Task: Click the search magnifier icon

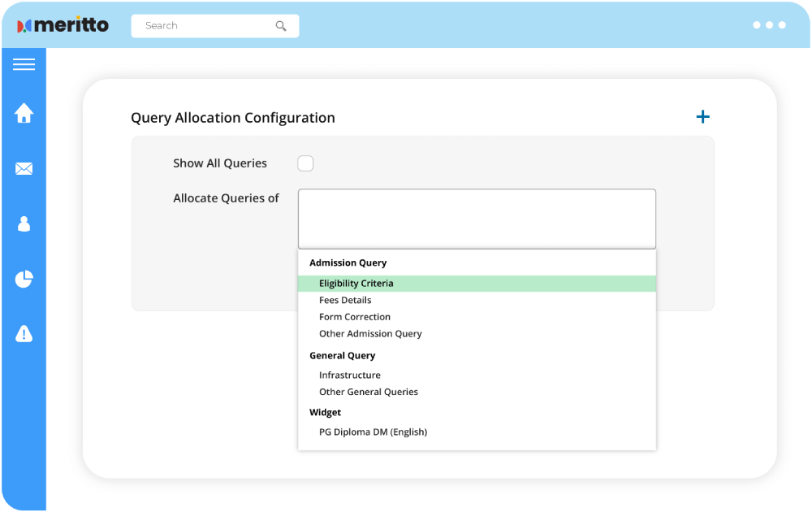Action: coord(281,26)
